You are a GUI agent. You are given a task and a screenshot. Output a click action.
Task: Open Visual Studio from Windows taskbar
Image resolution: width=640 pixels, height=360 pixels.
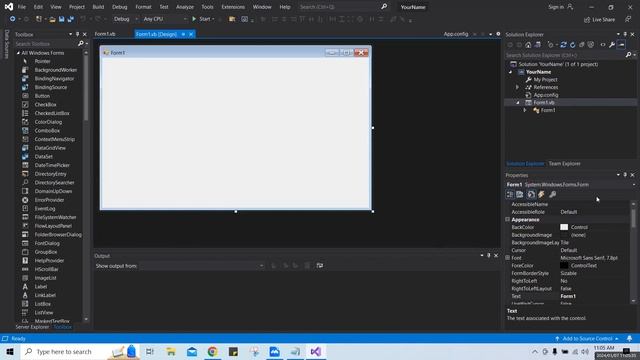coord(316,351)
